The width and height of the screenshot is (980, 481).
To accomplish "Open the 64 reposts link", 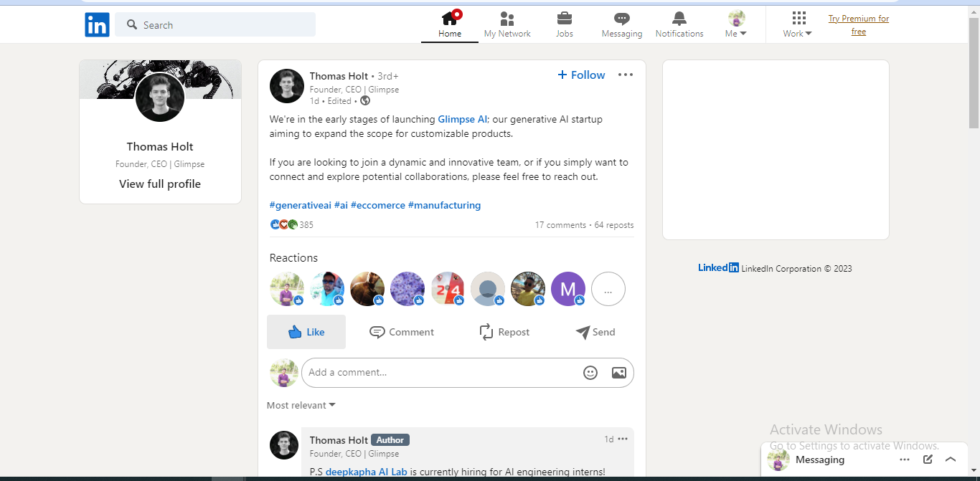I will (614, 225).
